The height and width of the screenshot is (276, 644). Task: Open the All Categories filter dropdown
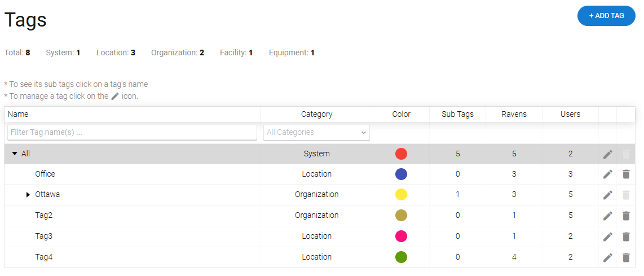316,133
